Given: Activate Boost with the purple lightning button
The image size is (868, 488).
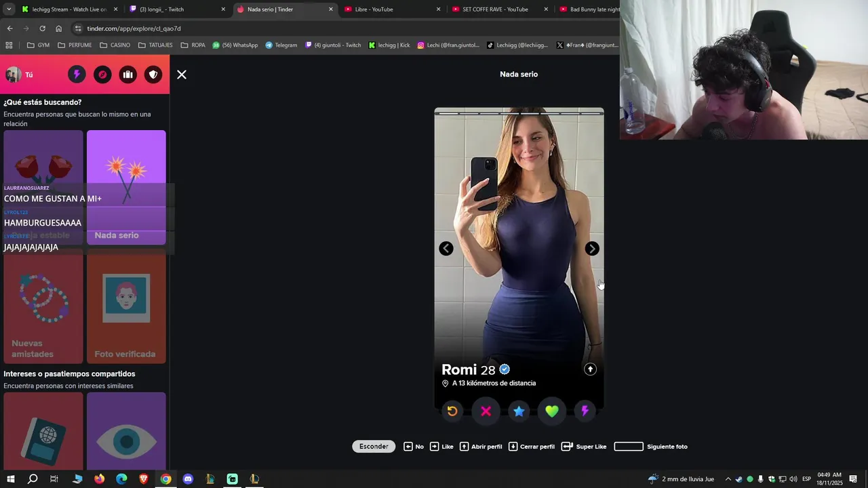Looking at the screenshot, I should [585, 411].
